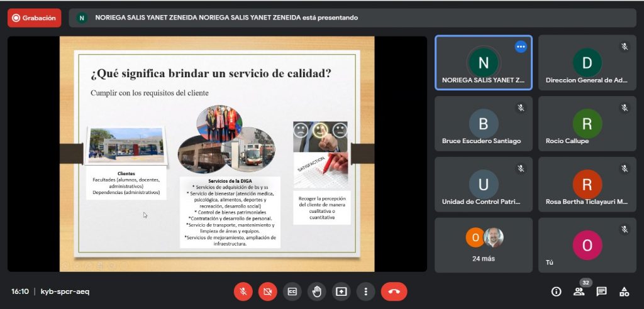Image resolution: width=644 pixels, height=309 pixels.
Task: Open the activities icon
Action: pos(625,292)
